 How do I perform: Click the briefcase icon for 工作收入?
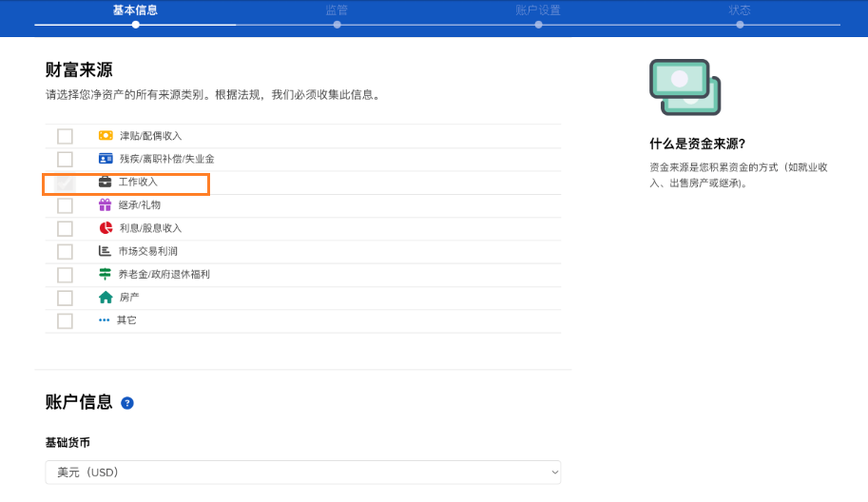[106, 182]
